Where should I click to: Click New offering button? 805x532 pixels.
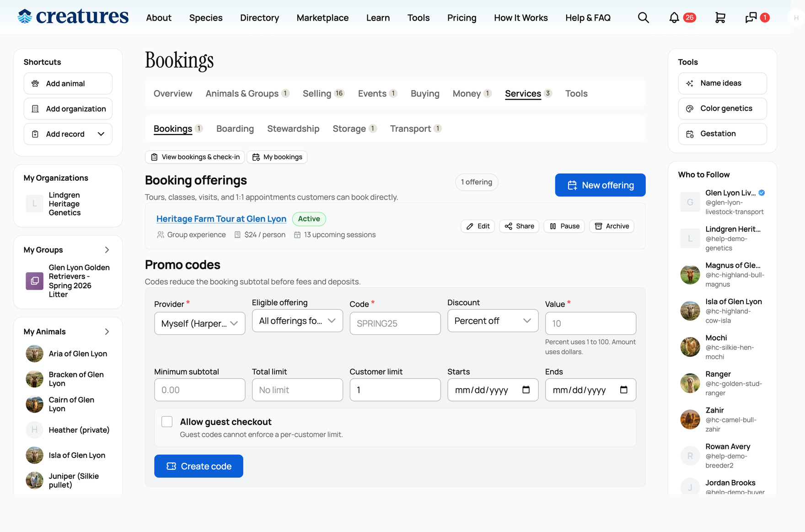(600, 185)
